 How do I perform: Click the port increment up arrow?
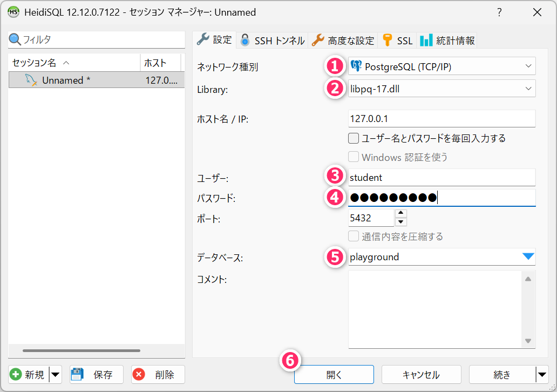pos(401,213)
